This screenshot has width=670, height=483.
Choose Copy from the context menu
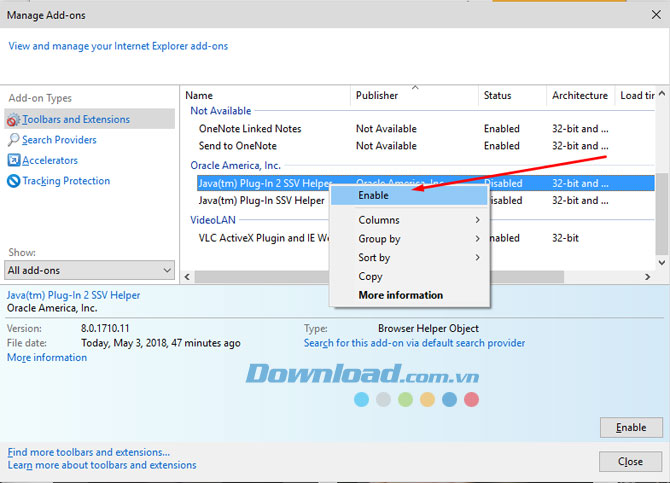371,277
